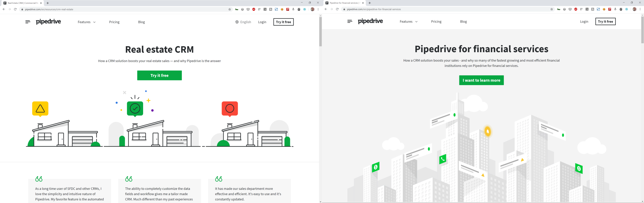Click 'I want to learn more' button

482,80
